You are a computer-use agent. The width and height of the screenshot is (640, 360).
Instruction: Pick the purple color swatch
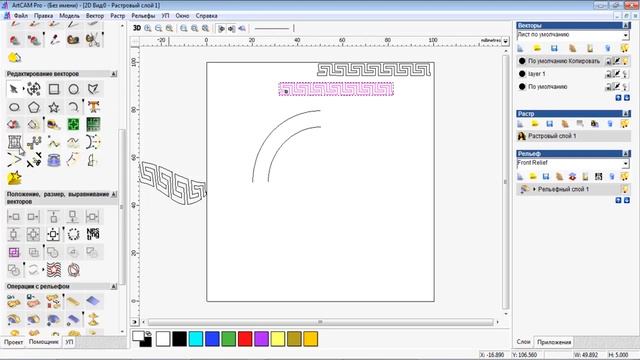coord(261,339)
